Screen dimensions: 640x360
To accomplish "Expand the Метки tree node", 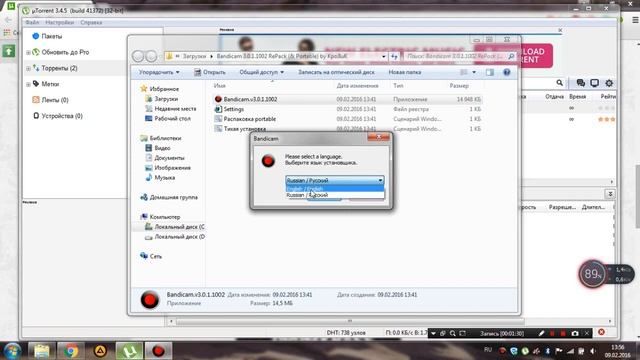I will coord(28,84).
